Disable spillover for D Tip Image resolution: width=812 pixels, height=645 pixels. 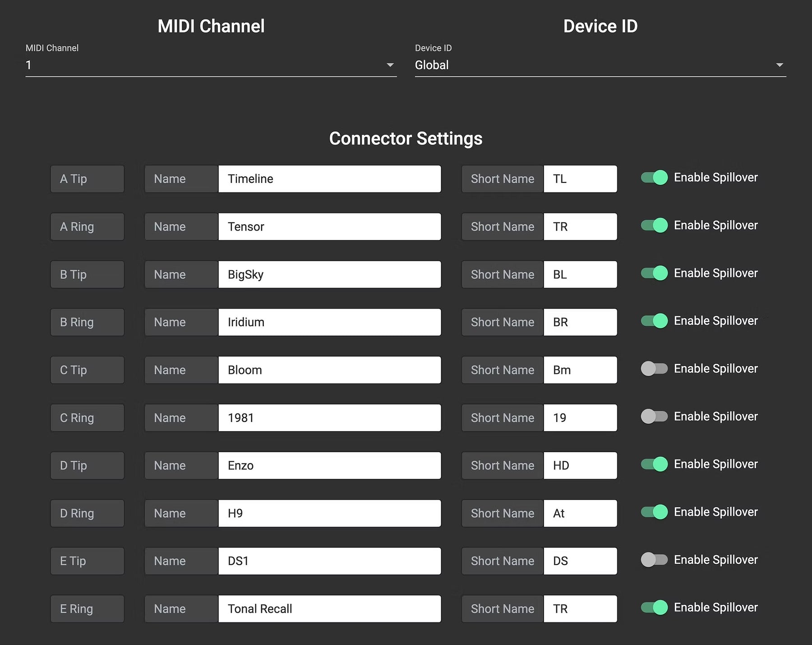654,464
